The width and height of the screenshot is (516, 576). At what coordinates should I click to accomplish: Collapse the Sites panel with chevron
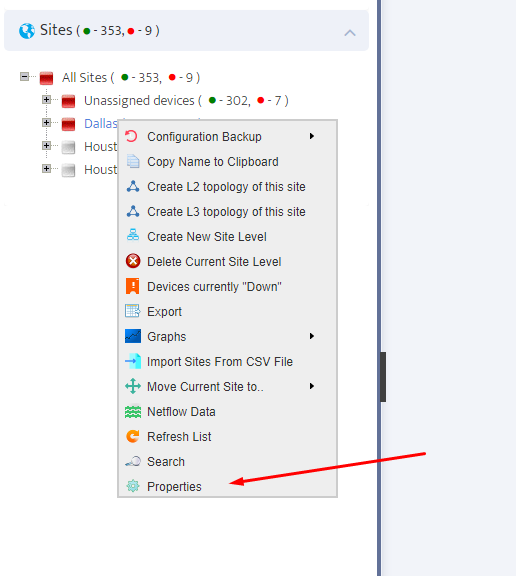pyautogui.click(x=350, y=33)
